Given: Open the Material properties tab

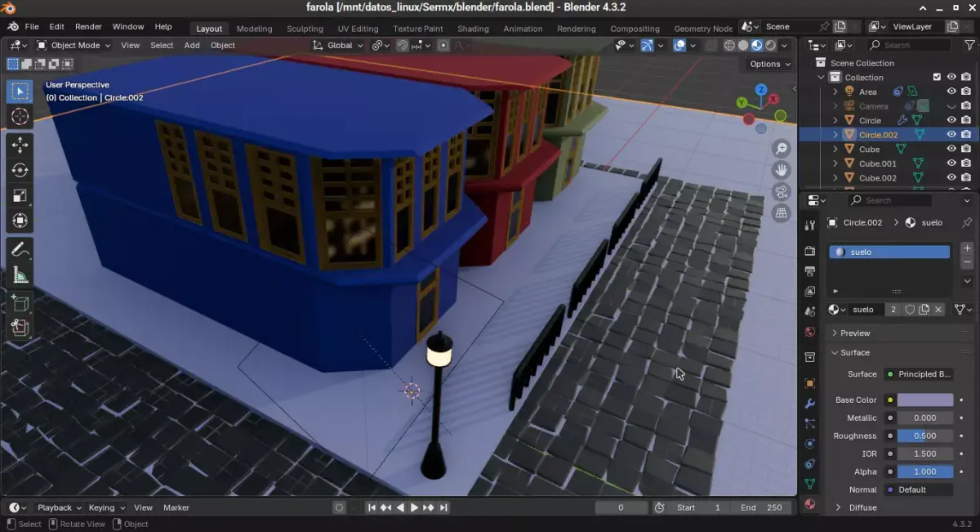Looking at the screenshot, I should pos(810,504).
